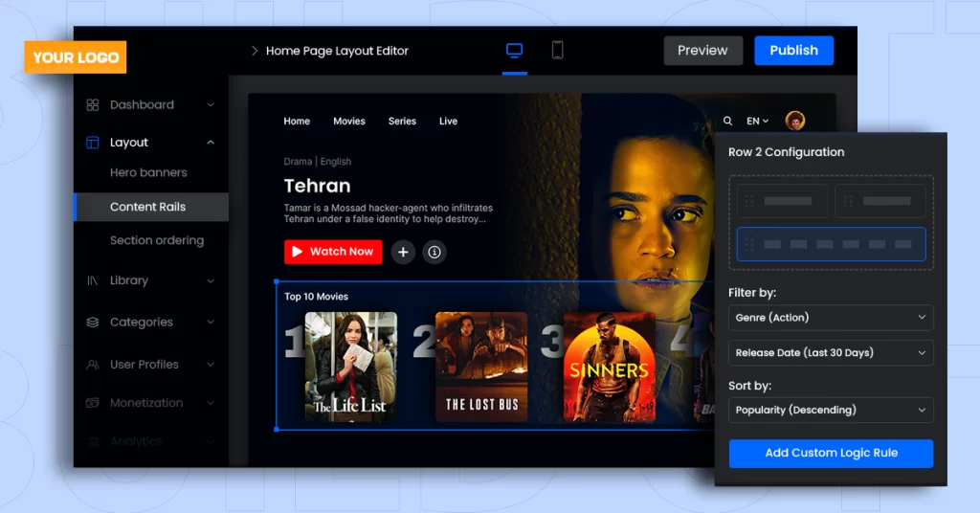Select top-left two-column layout block

782,201
